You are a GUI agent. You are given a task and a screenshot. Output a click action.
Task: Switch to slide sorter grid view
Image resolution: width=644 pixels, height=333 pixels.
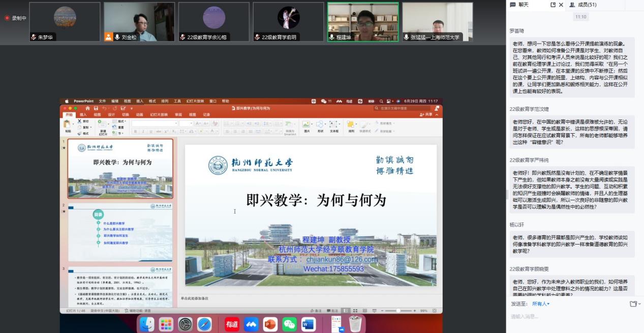point(354,310)
